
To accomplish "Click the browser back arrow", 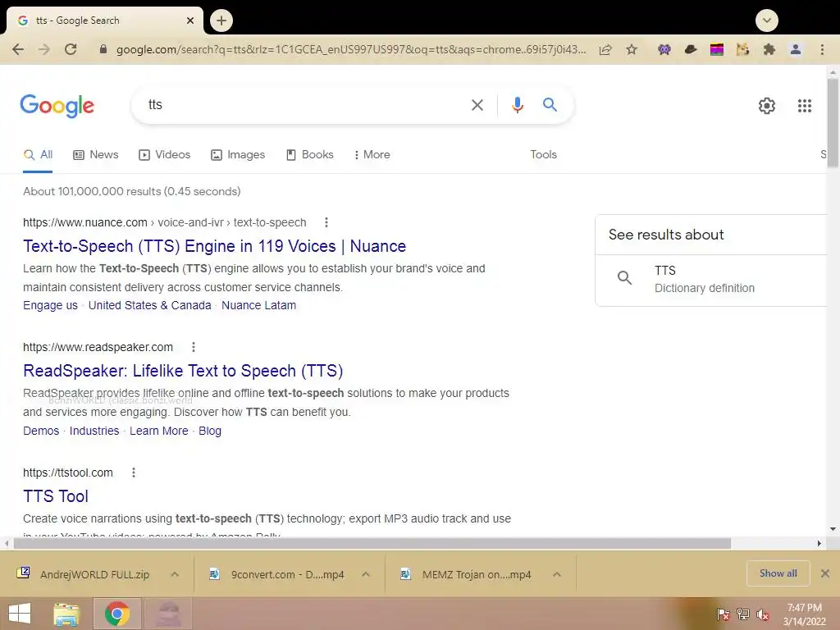I will tap(18, 49).
